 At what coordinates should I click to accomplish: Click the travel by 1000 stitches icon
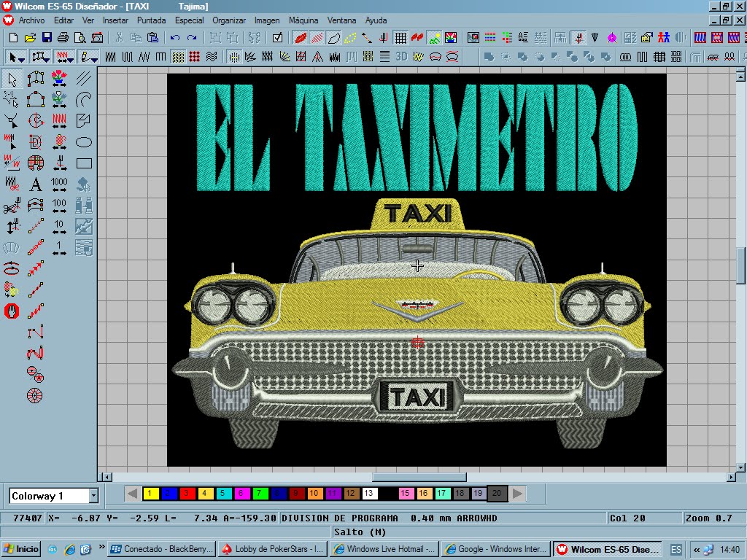coord(59,184)
